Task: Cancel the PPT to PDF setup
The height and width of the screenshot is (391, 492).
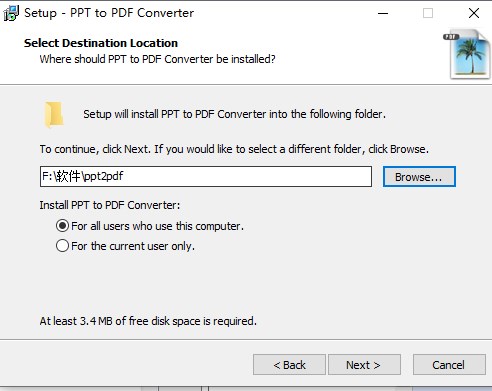Action: tap(449, 365)
